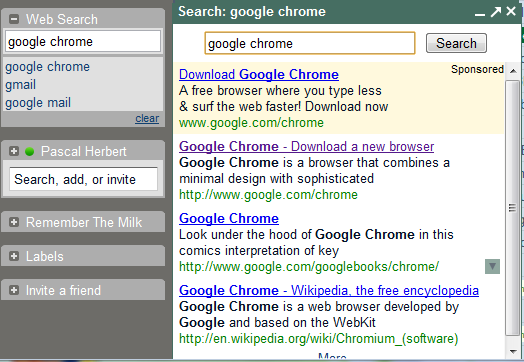
Task: Click the Remember The Milk title
Action: 84,222
